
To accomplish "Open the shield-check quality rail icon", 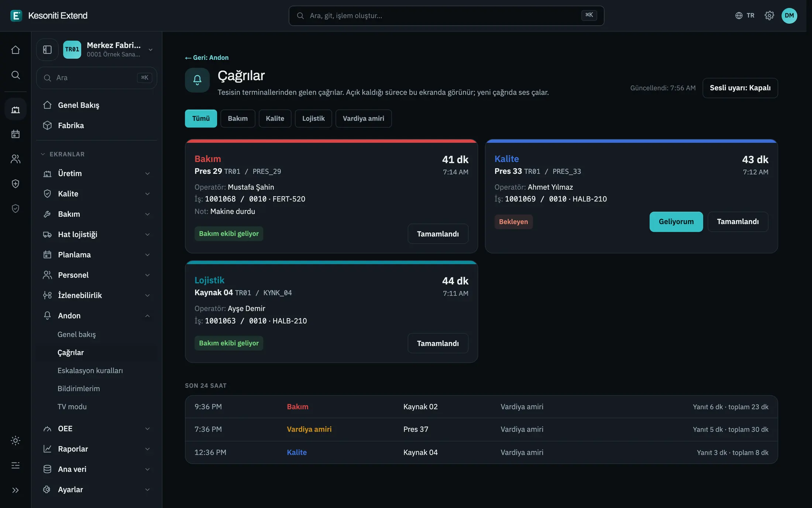I will 16,208.
